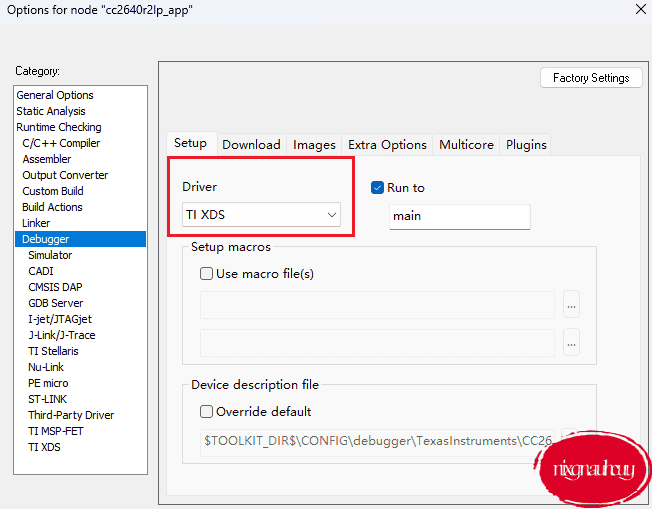
Task: Switch to the Download tab
Action: 251,144
